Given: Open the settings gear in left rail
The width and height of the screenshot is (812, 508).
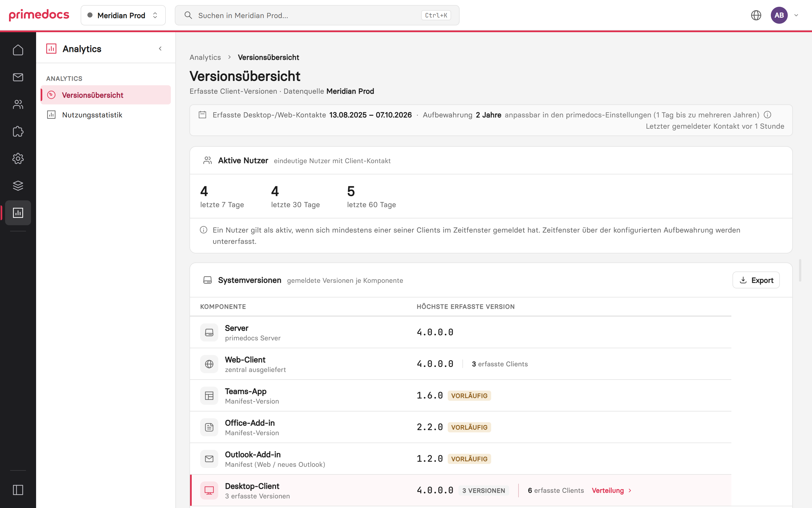Looking at the screenshot, I should (x=18, y=159).
